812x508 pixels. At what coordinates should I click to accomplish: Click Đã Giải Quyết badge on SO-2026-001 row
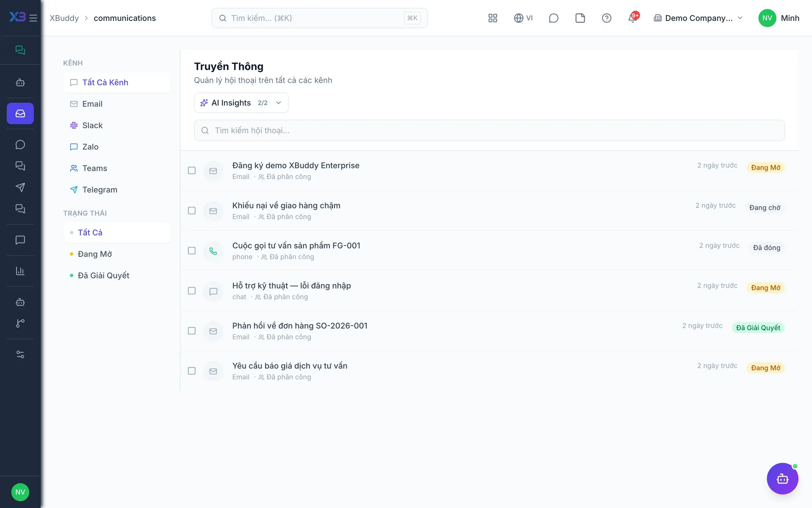(x=758, y=328)
